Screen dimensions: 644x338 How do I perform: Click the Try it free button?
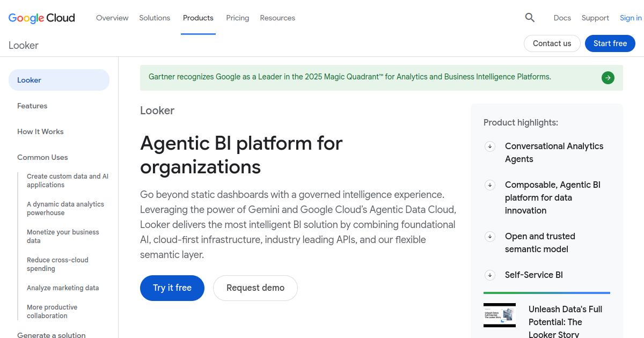172,288
